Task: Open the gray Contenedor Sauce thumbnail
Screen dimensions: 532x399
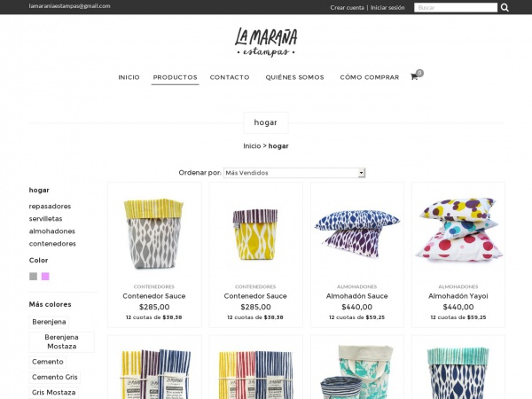Action: pos(153,233)
